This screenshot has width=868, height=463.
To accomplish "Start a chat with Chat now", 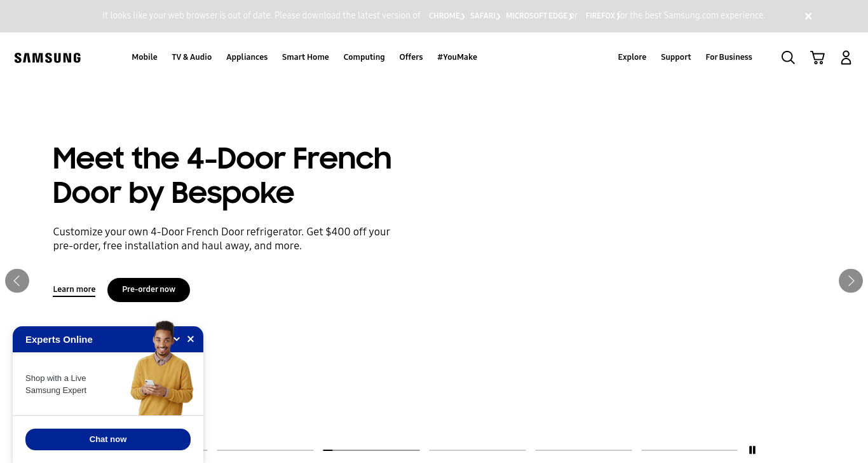I will point(108,439).
